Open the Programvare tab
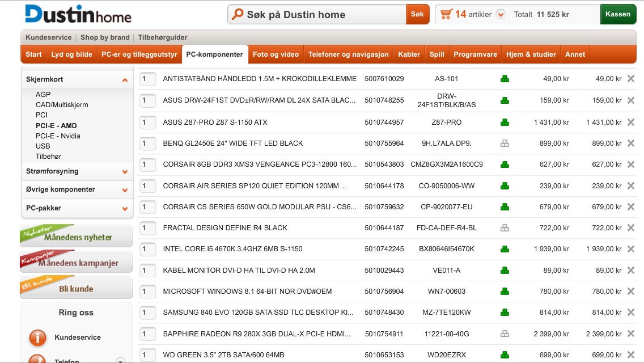Screen dimensions: 644x363 475,54
